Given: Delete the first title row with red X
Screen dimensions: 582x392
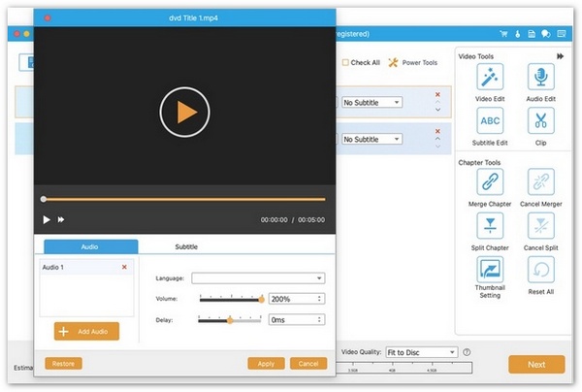Looking at the screenshot, I should click(437, 94).
